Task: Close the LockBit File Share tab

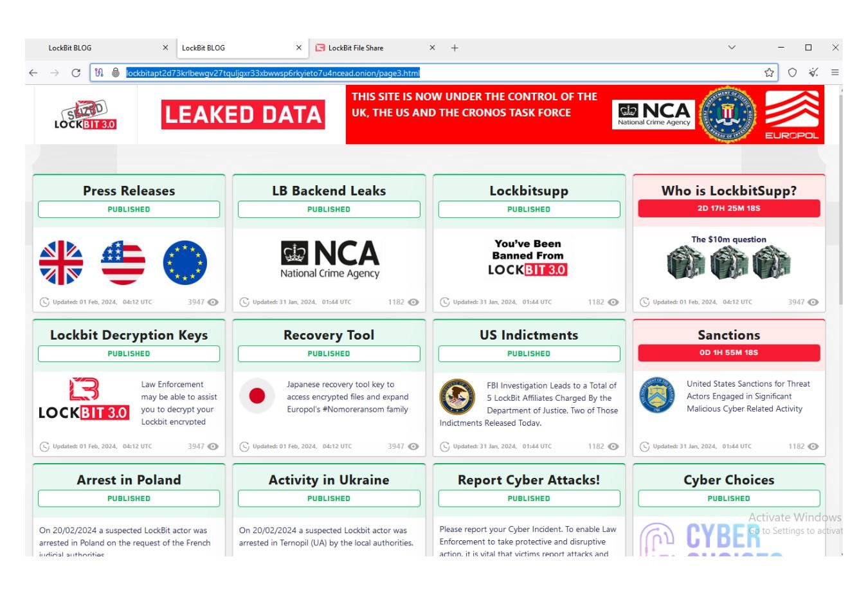Action: pos(432,48)
